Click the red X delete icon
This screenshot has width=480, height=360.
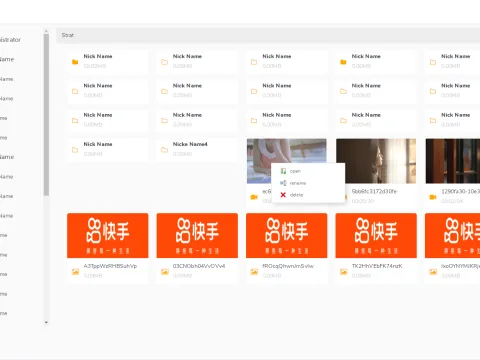[283, 195]
